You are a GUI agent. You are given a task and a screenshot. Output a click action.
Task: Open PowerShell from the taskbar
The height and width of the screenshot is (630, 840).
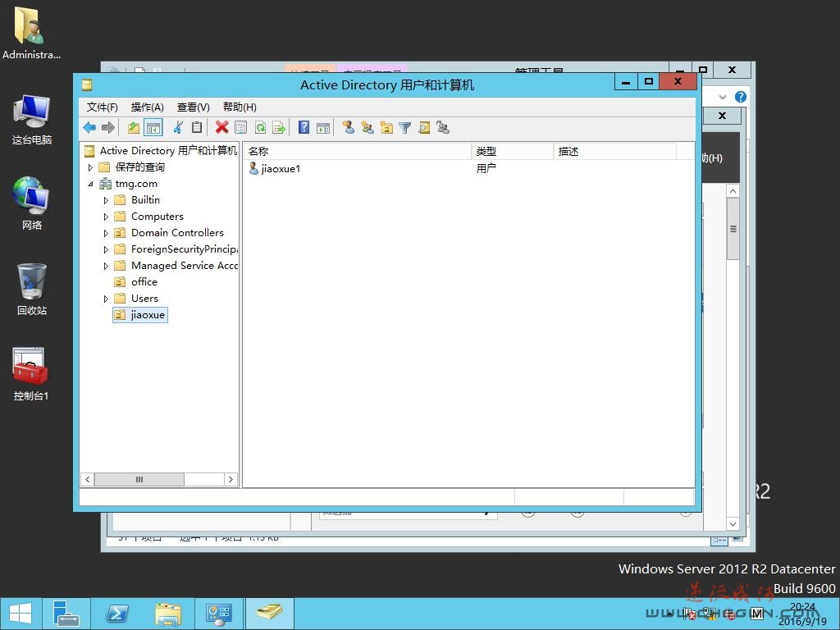tap(117, 614)
